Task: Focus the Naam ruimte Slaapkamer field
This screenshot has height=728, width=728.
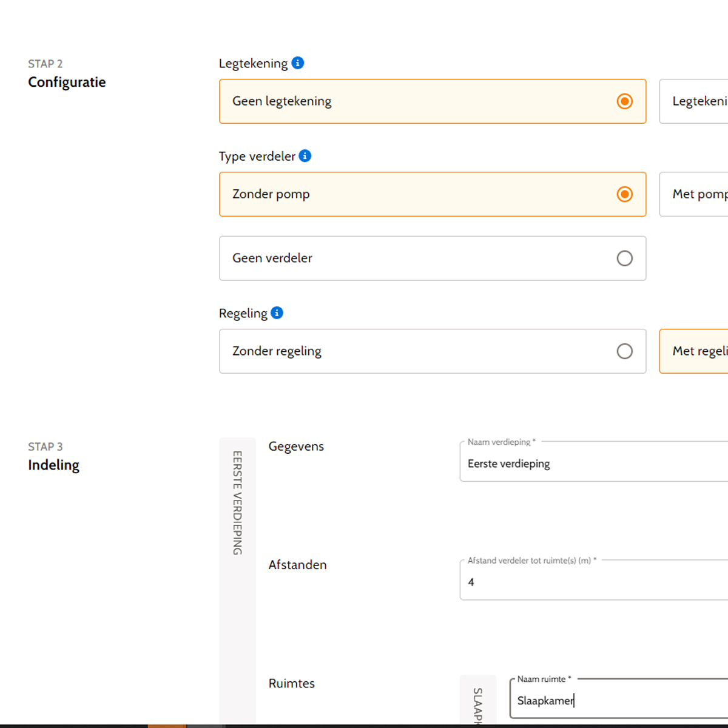Action: (619, 698)
